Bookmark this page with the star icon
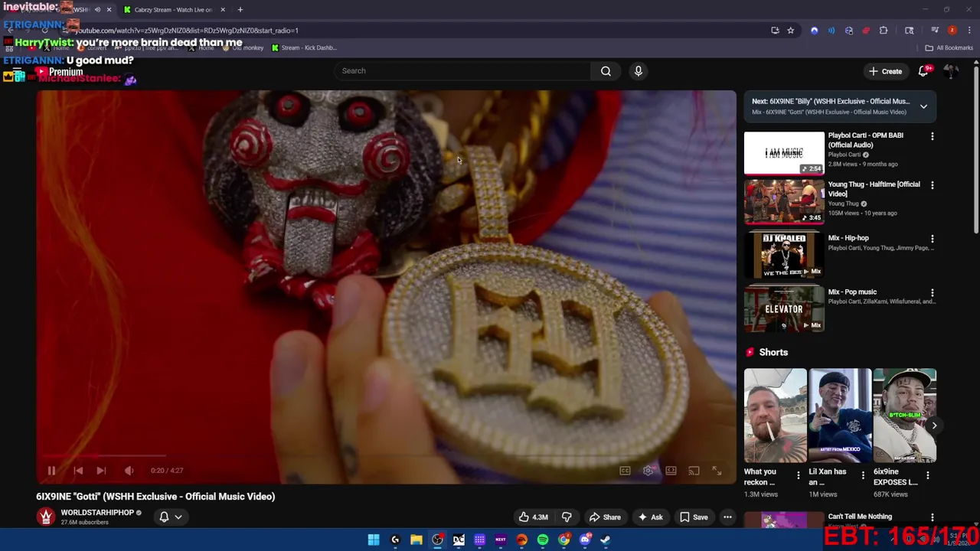The width and height of the screenshot is (980, 551). (x=790, y=31)
